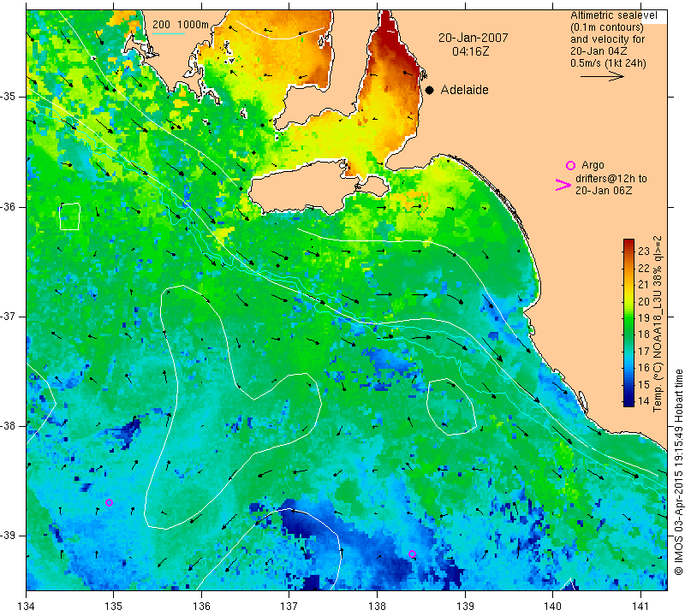Click the cyan isobath legend line
This screenshot has height=616, width=685.
coord(169,33)
